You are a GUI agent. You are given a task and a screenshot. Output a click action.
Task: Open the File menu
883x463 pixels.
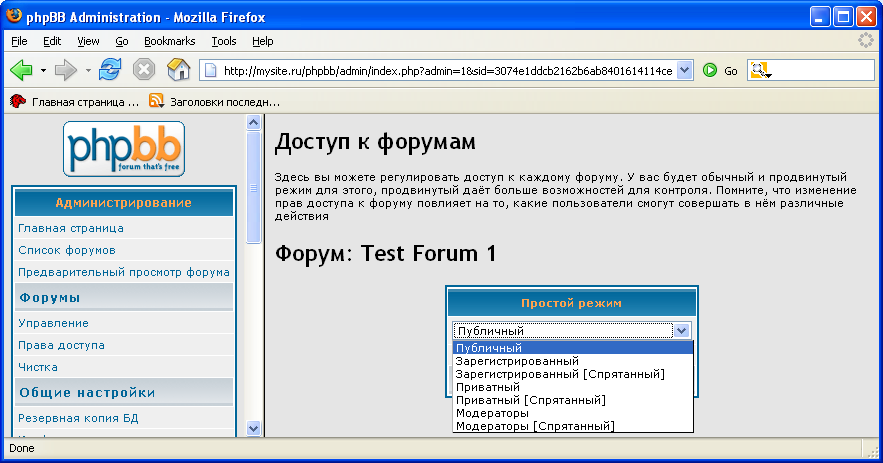coord(19,41)
